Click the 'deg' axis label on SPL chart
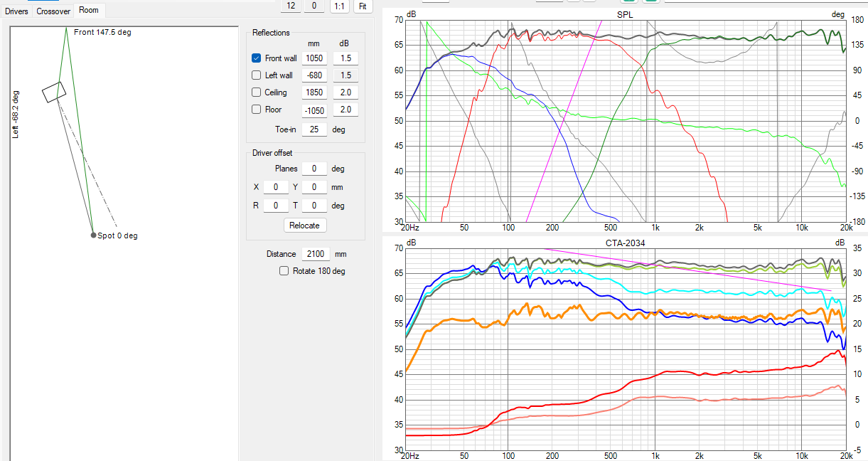 point(837,14)
